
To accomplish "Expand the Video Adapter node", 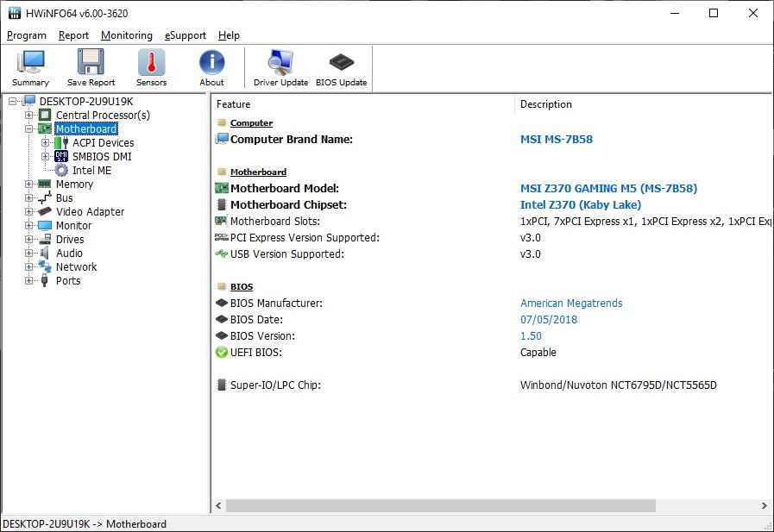I will click(29, 211).
